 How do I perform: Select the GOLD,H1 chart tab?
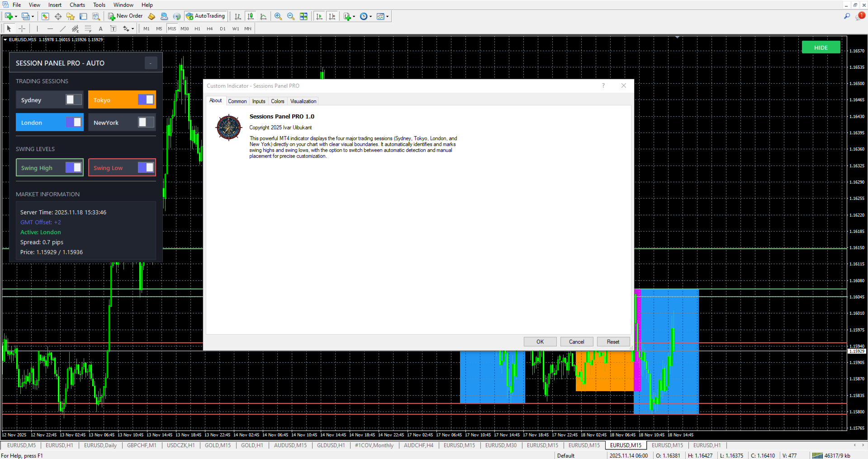click(252, 445)
